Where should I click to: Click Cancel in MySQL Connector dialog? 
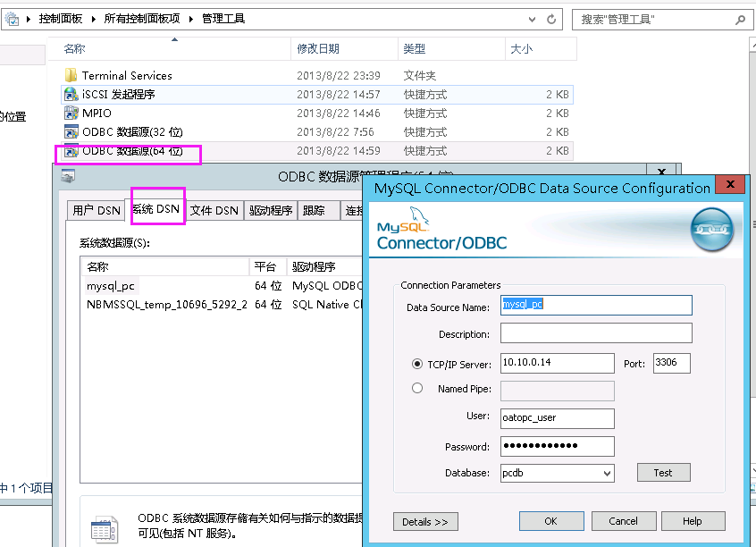pyautogui.click(x=624, y=521)
